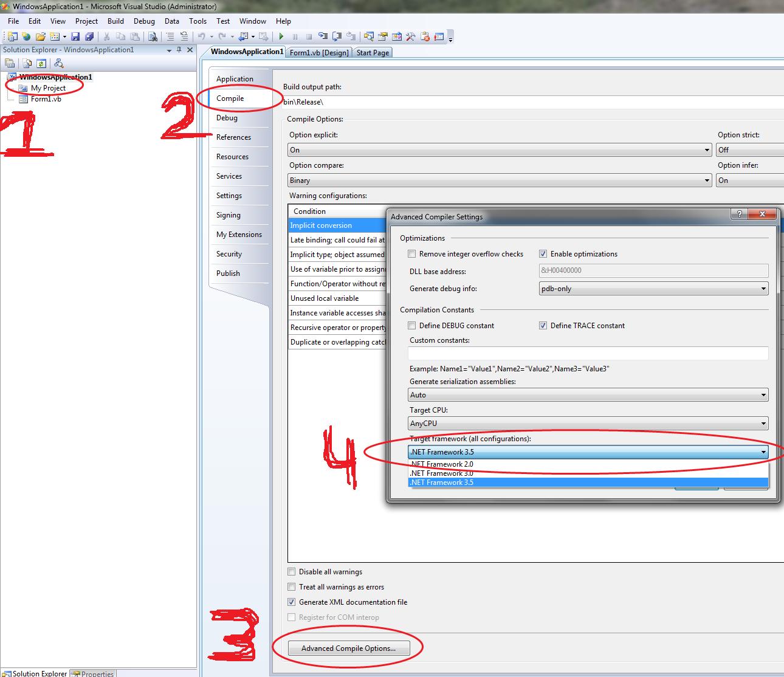The width and height of the screenshot is (784, 677).
Task: Click the Save All toolbar icon
Action: [89, 36]
